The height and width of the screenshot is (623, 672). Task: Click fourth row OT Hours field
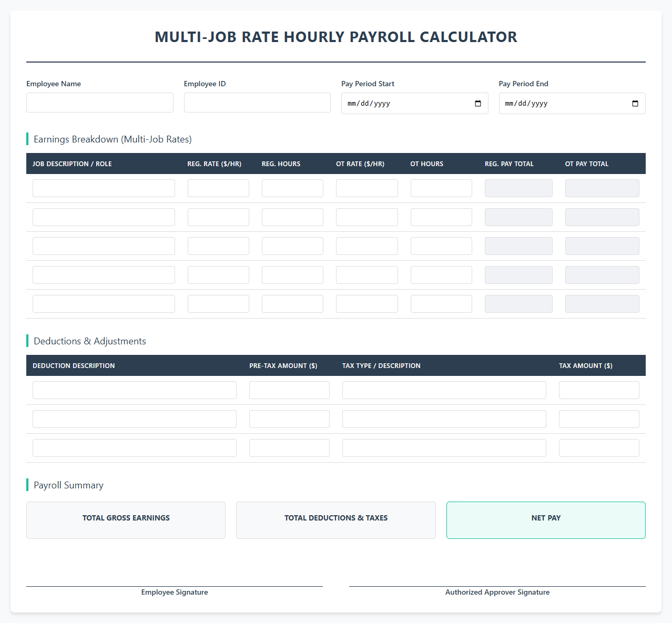point(441,275)
